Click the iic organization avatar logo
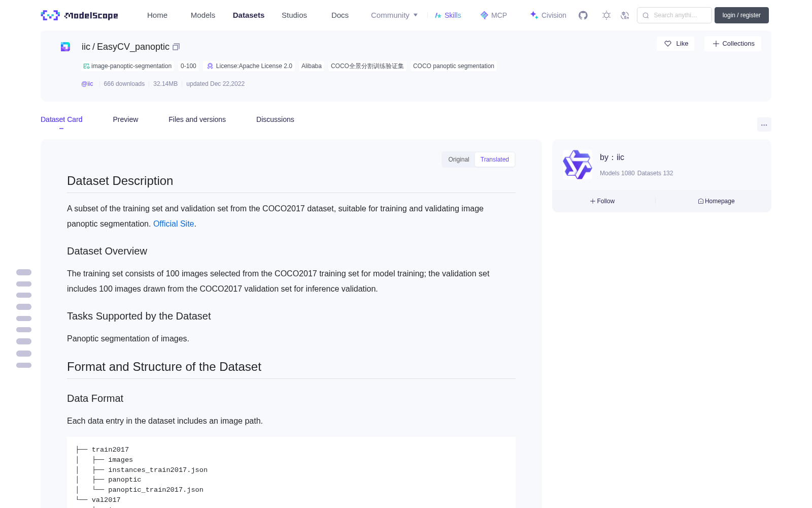The height and width of the screenshot is (508, 812). pyautogui.click(x=578, y=165)
